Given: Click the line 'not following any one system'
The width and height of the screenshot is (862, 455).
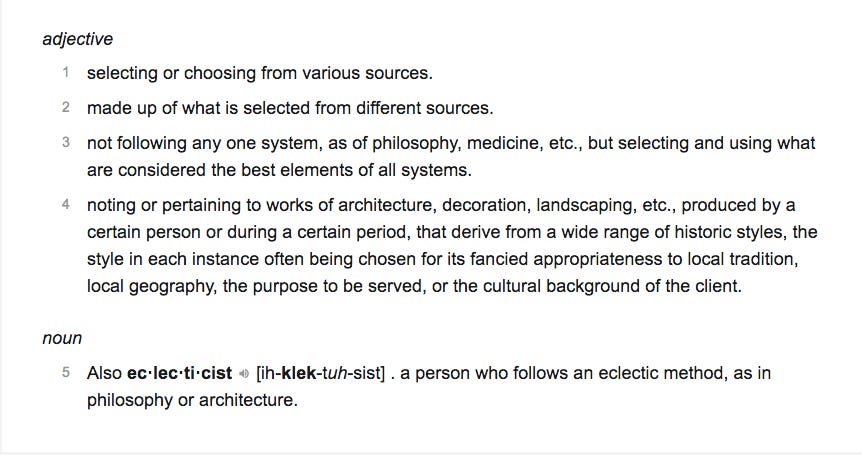Looking at the screenshot, I should click(451, 143).
